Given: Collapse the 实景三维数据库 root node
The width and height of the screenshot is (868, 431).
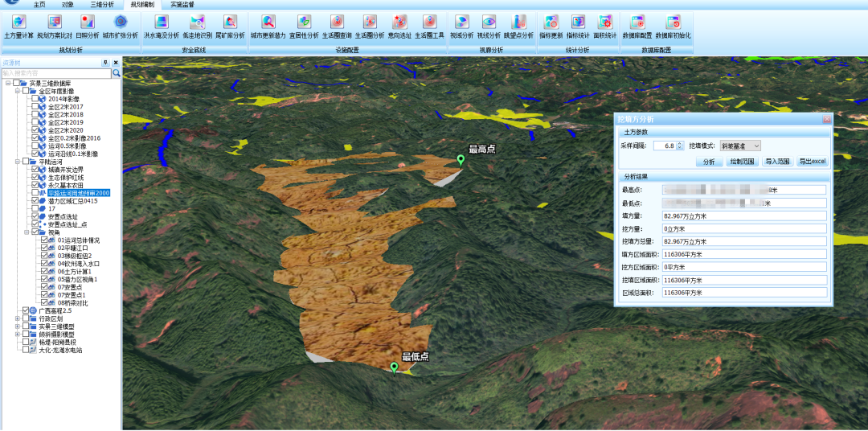Looking at the screenshot, I should pos(8,83).
